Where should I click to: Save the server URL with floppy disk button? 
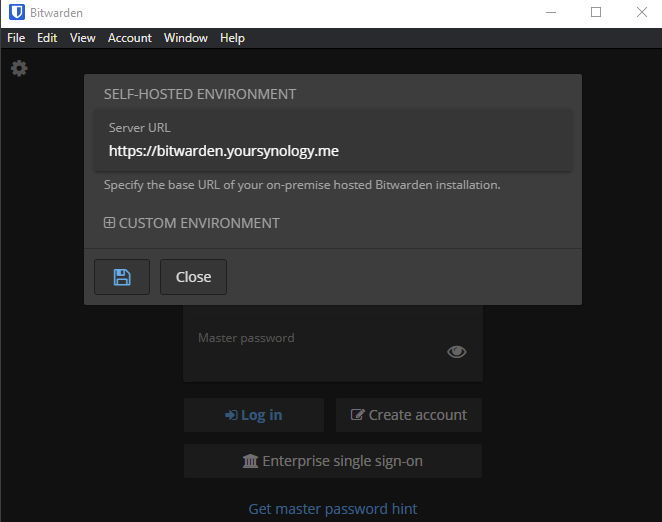122,277
